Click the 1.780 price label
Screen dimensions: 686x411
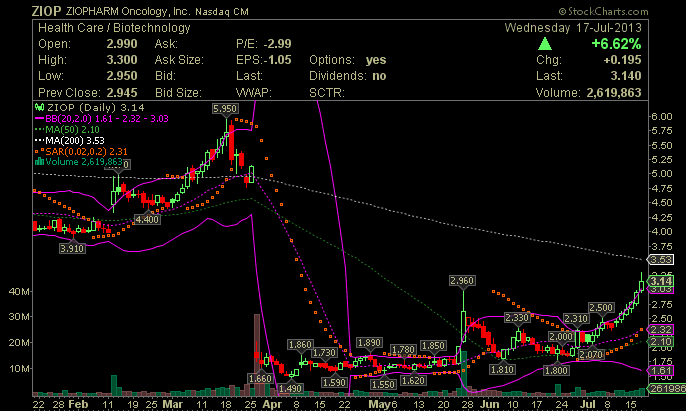click(x=403, y=350)
